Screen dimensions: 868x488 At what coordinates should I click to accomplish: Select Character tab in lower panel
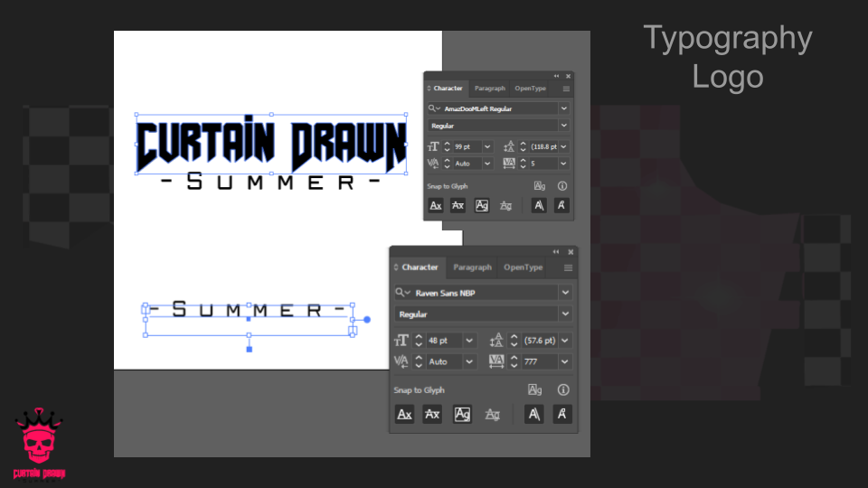tap(420, 267)
